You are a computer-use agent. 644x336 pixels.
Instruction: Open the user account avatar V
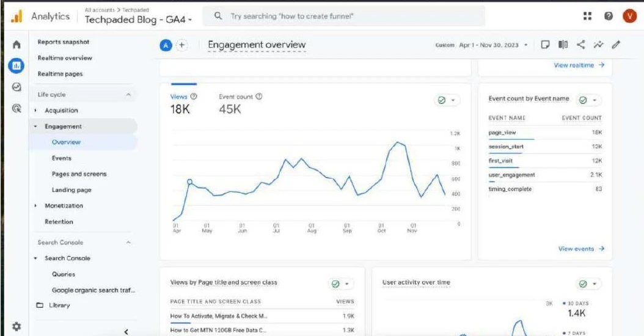(629, 16)
